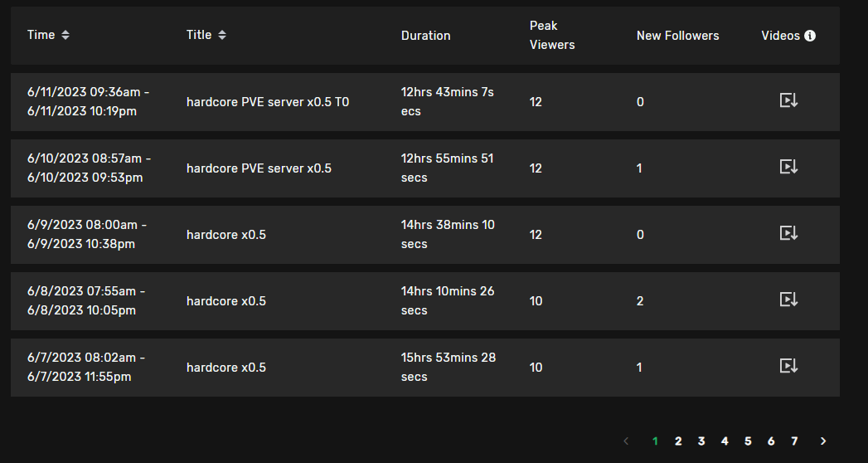
Task: Select page 6 in pagination
Action: (771, 441)
